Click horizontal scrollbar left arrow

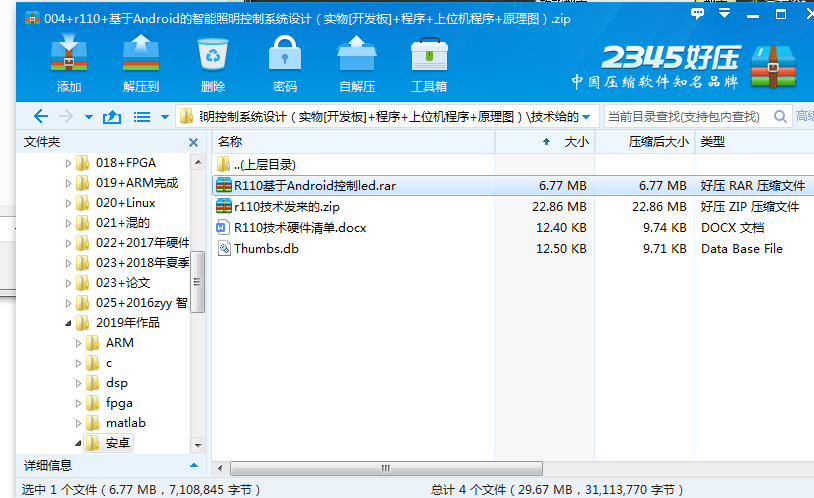click(220, 468)
